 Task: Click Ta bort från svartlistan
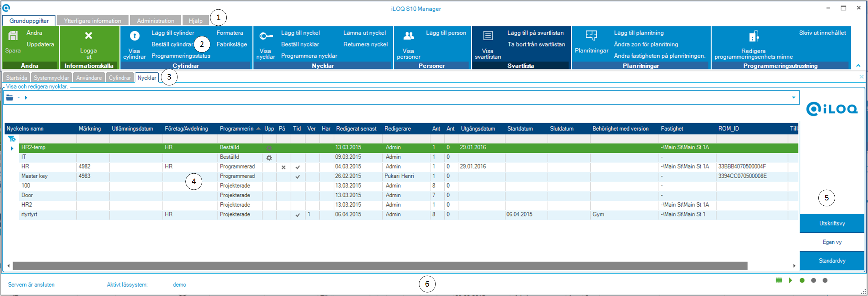click(536, 44)
